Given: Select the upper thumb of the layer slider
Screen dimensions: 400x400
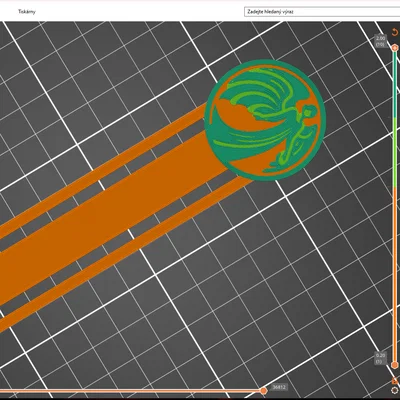Looking at the screenshot, I should click(395, 48).
